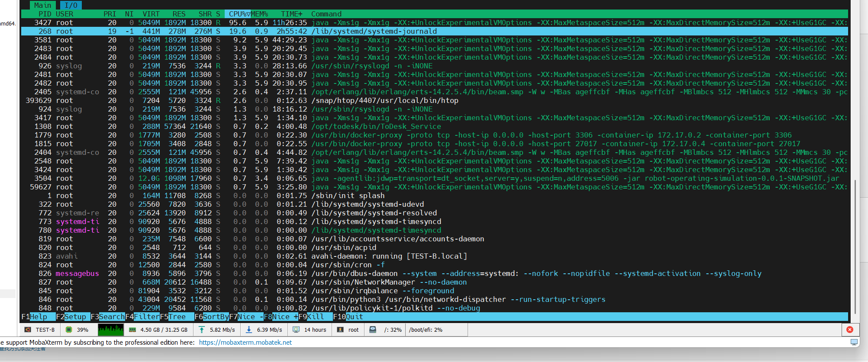Select docker-proxy row for port 3306
The image size is (868, 362).
(x=435, y=135)
